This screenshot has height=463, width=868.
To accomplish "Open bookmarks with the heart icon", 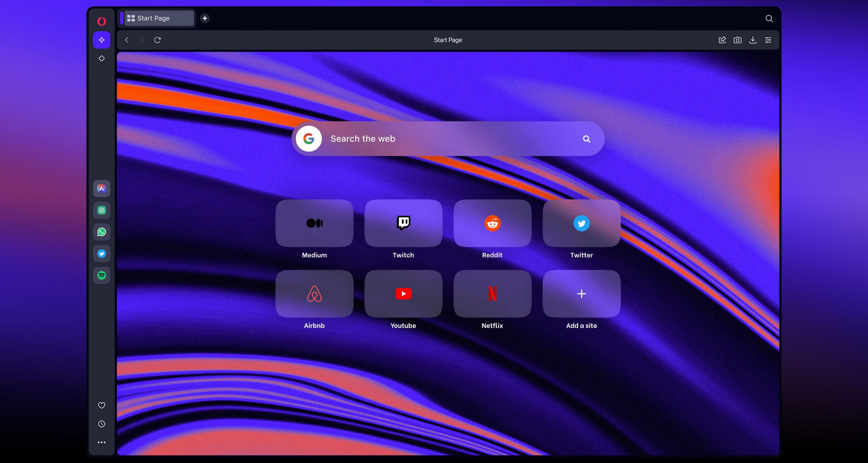I will (x=101, y=406).
